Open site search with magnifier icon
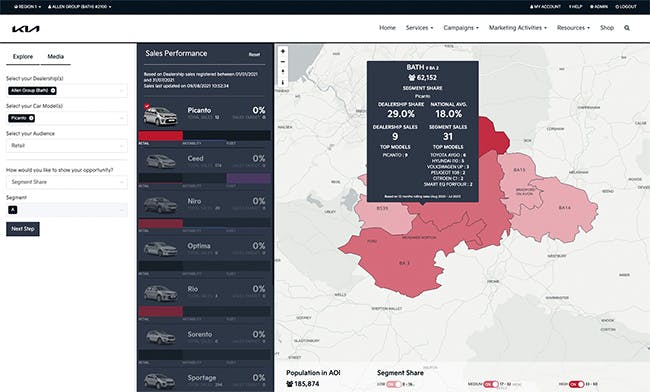The height and width of the screenshot is (392, 650). tap(627, 28)
